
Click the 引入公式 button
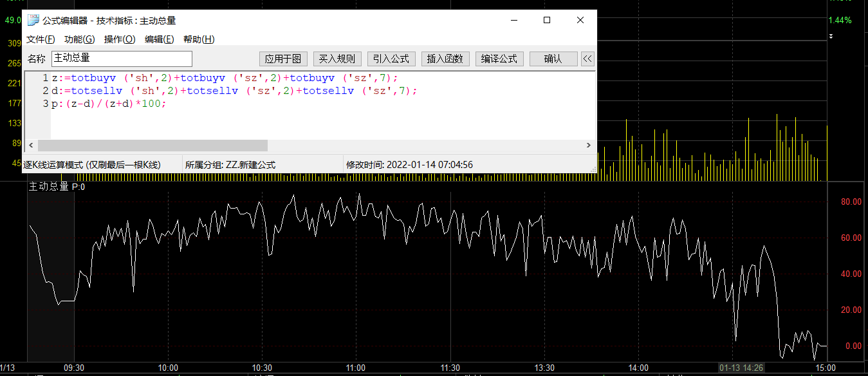click(x=391, y=59)
